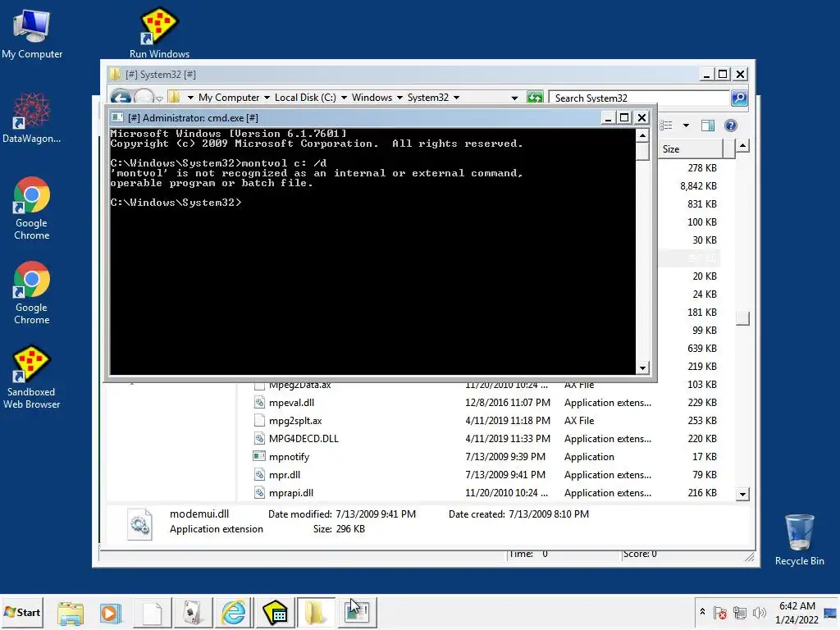Open the DataWagon desktop shortcut
Image resolution: width=840 pixels, height=630 pixels.
point(32,118)
